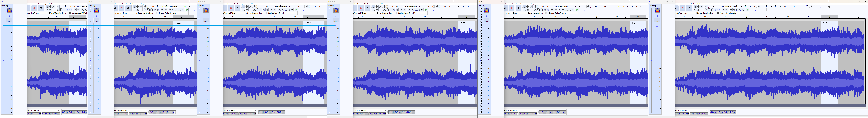Toggle Mute in the mixer beside the honk window
The width and height of the screenshot is (868, 118).
point(206,19)
